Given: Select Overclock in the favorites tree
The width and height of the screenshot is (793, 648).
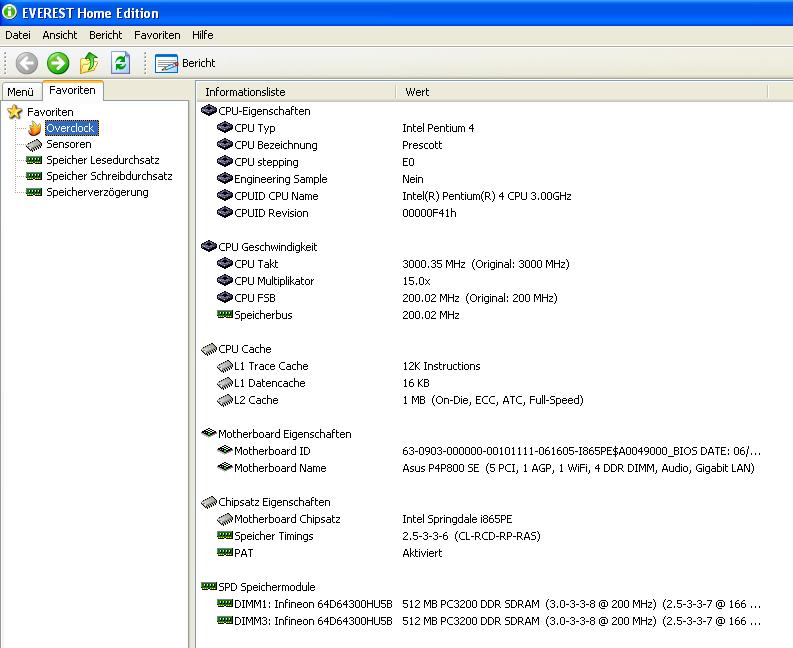Looking at the screenshot, I should coord(70,128).
